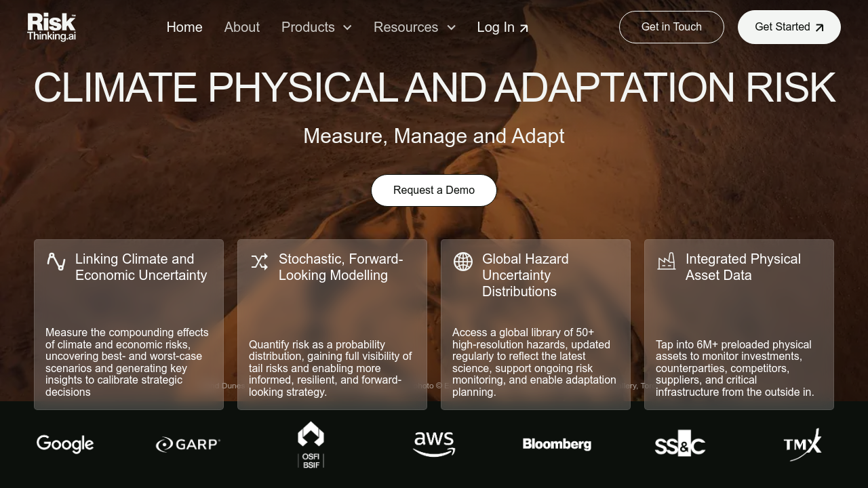Screen dimensions: 868x488
Task: Click Request a Demo button
Action: click(434, 190)
